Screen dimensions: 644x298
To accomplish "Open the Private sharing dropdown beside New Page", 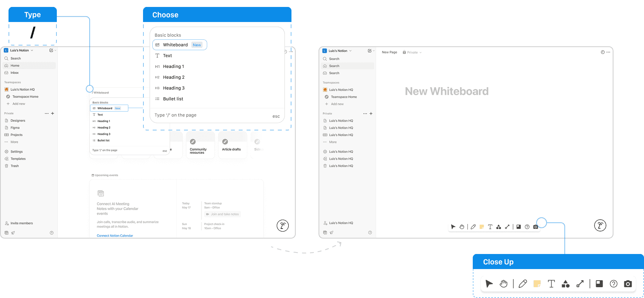I will point(412,52).
